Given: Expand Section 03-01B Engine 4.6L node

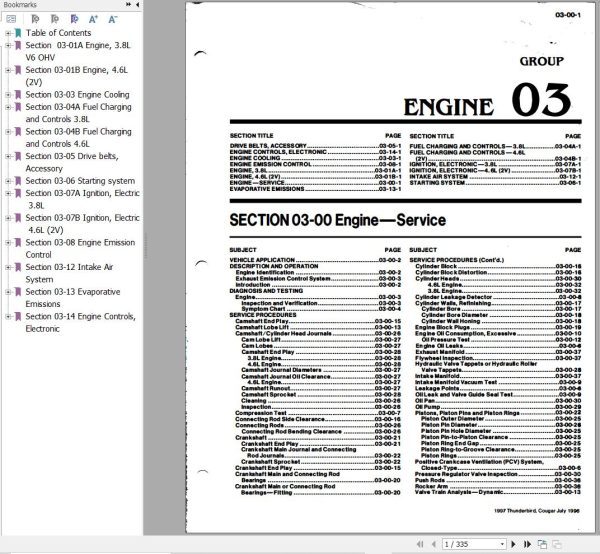Looking at the screenshot, I should (8, 70).
